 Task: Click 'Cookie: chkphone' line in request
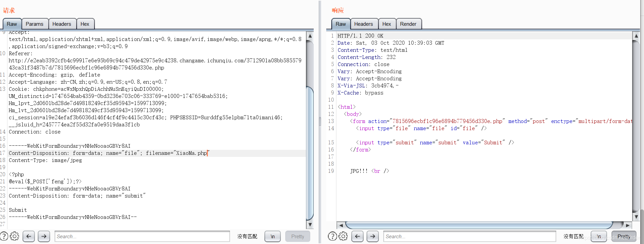point(86,89)
